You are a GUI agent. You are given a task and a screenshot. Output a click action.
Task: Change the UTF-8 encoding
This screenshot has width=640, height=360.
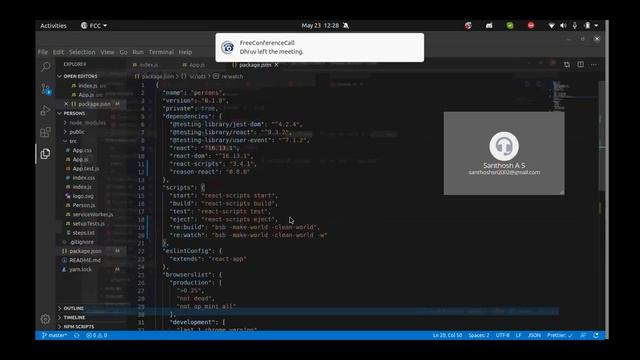click(x=502, y=336)
